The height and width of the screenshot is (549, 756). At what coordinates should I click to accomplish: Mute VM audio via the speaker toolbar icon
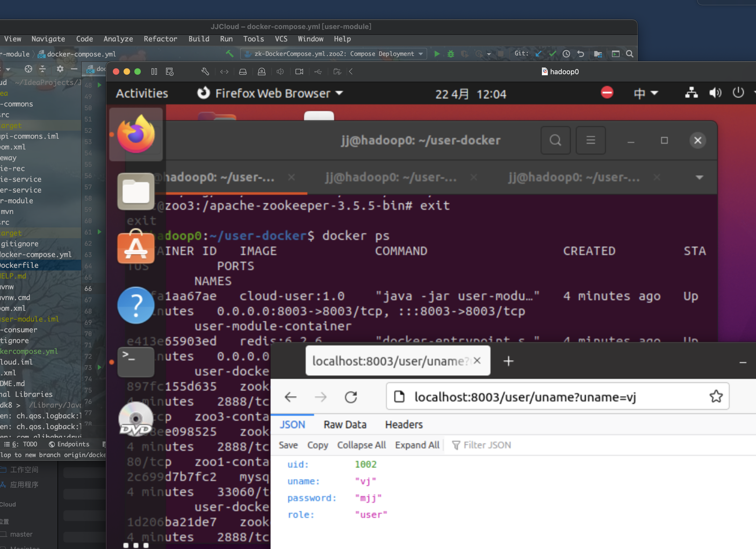coord(280,71)
